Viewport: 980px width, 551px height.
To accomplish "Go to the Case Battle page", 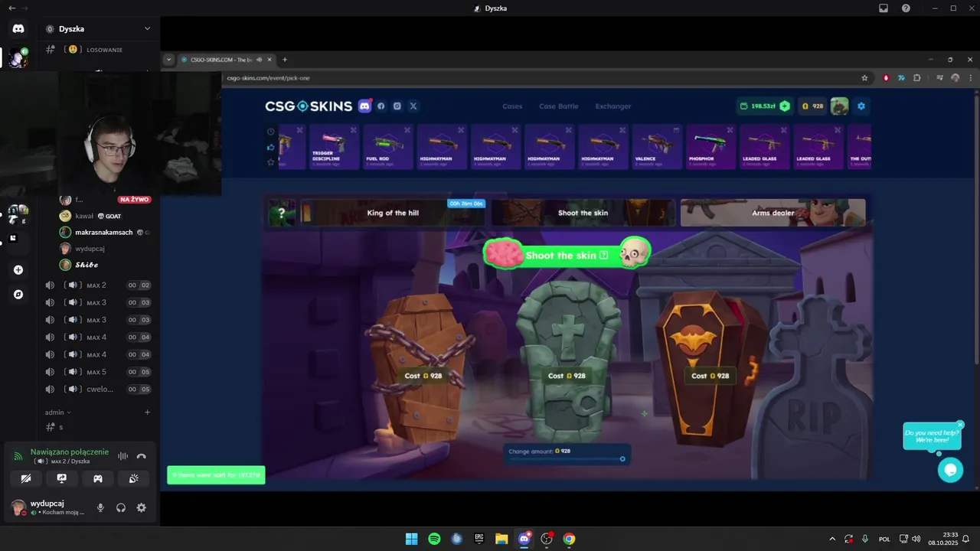I will (x=559, y=106).
